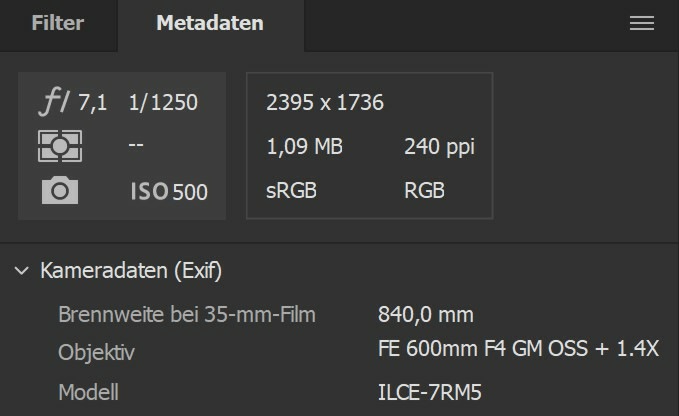The height and width of the screenshot is (416, 679).
Task: Click the sRGB color profile text
Action: point(291,191)
